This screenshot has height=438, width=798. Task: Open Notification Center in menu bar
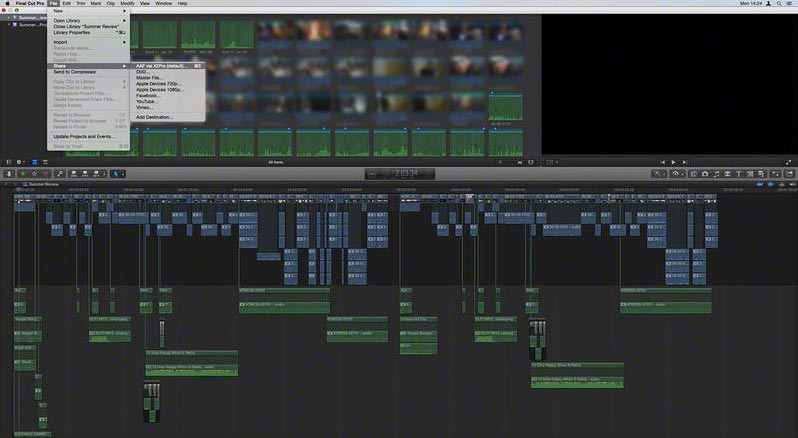coord(789,3)
